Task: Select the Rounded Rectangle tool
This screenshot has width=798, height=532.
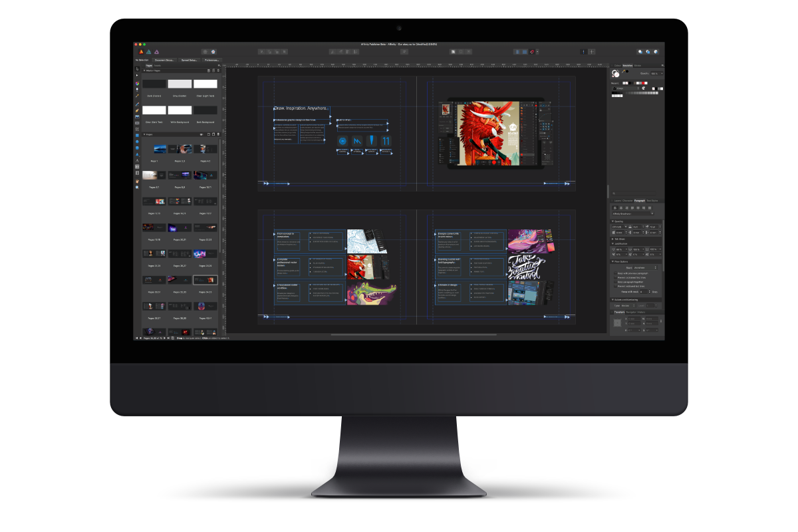Action: 137,148
